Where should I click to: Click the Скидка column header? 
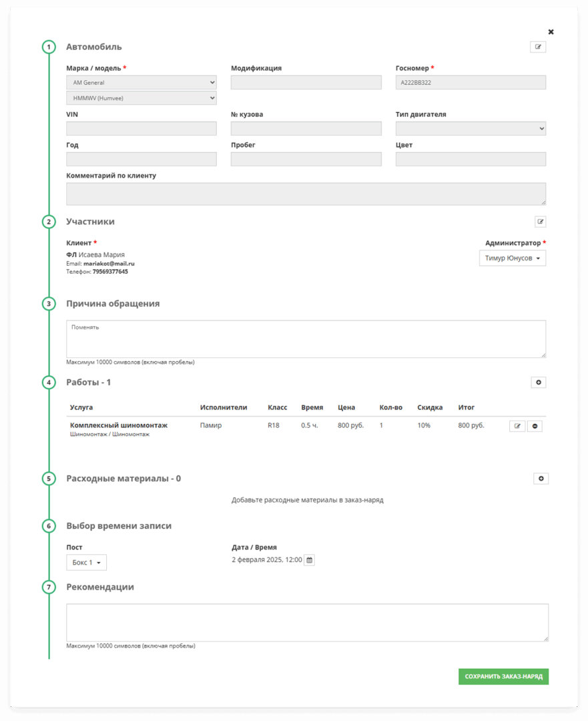tap(430, 407)
